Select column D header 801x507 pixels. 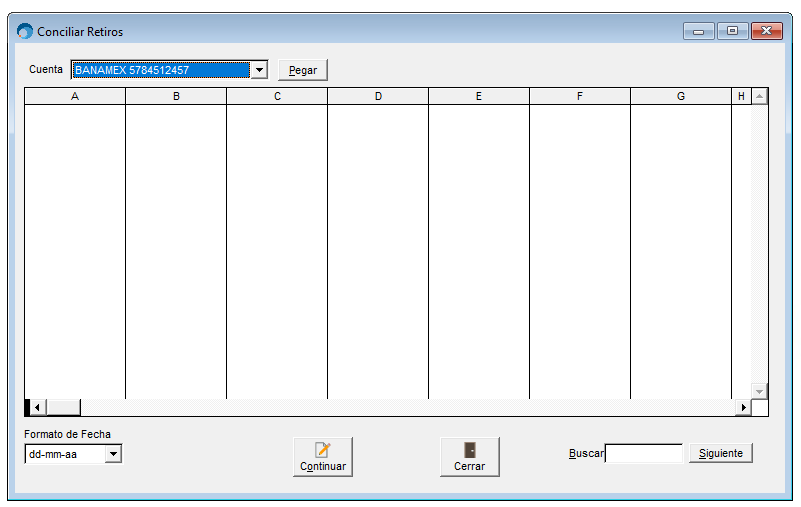point(378,96)
